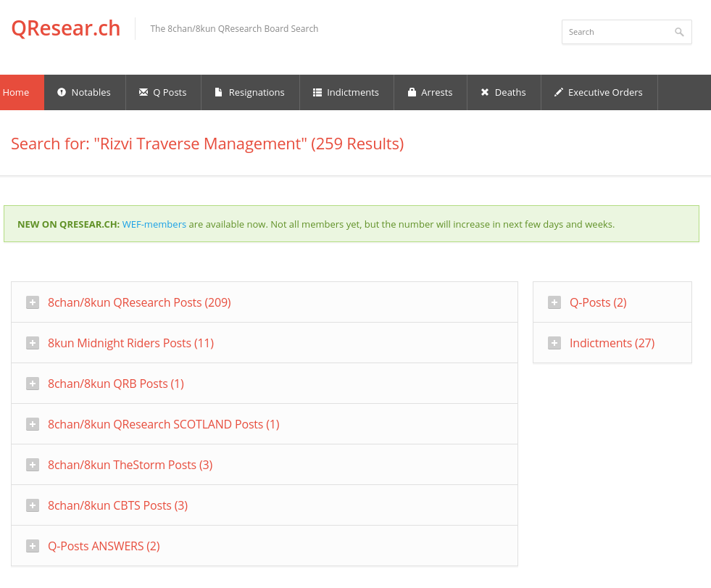Open the Resignations menu item
This screenshot has height=588, width=711.
tap(250, 92)
